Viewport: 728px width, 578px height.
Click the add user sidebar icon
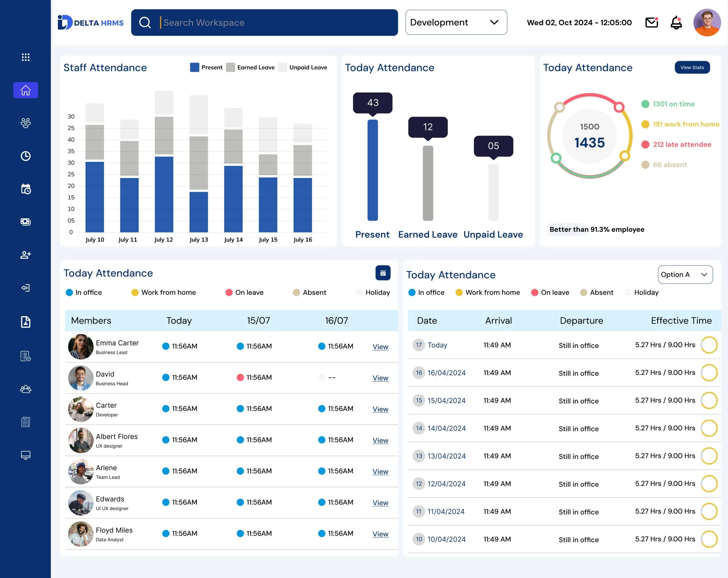(26, 255)
